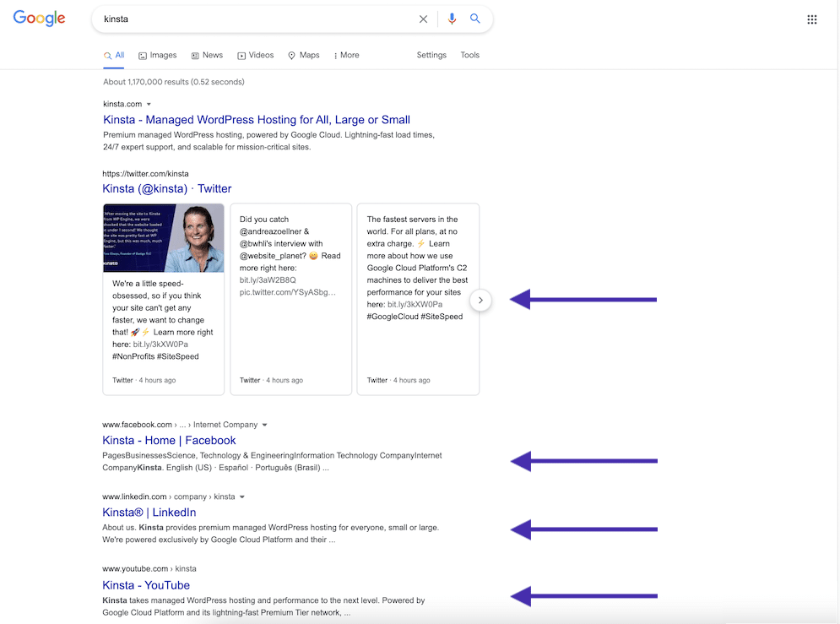This screenshot has width=840, height=624.
Task: Expand the Facebook result breadcrumb dropdown
Action: point(266,424)
